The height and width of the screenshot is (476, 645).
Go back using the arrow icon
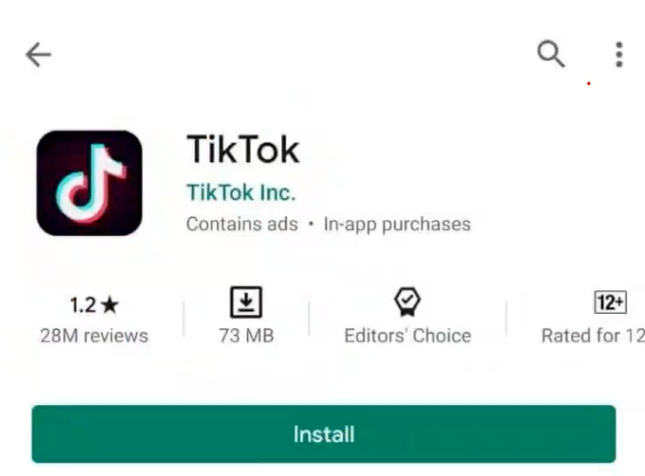click(x=38, y=54)
